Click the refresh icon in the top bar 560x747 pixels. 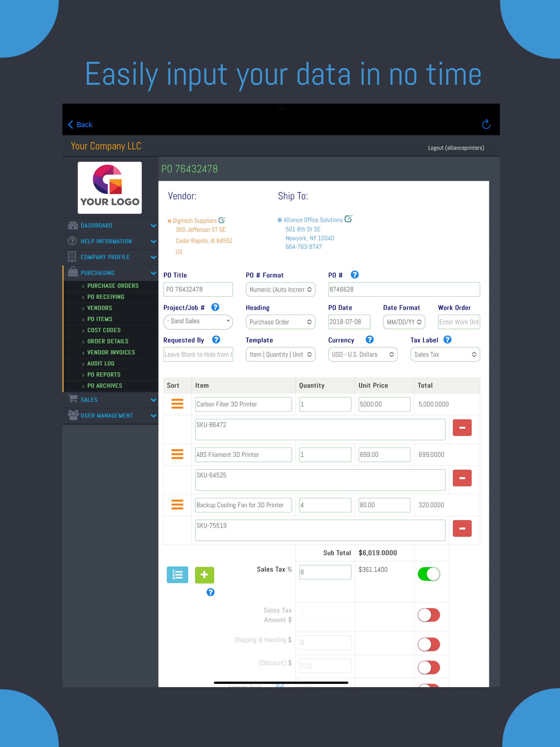coord(486,124)
